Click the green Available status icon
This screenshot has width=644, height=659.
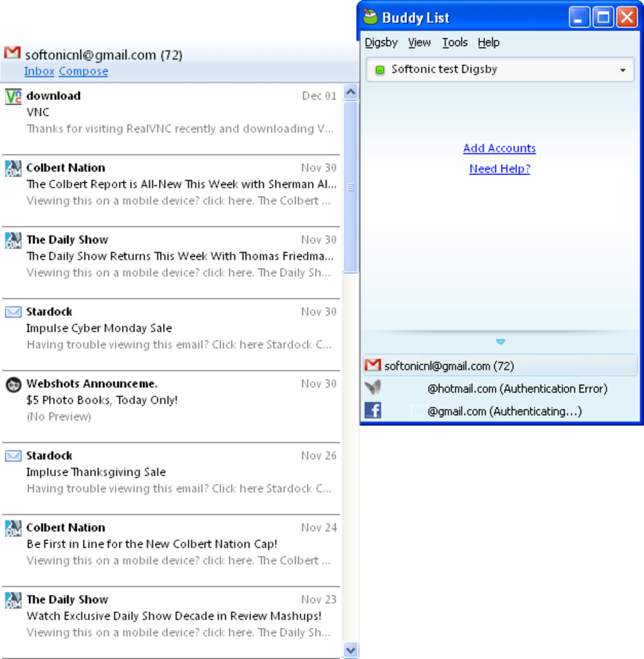[379, 70]
